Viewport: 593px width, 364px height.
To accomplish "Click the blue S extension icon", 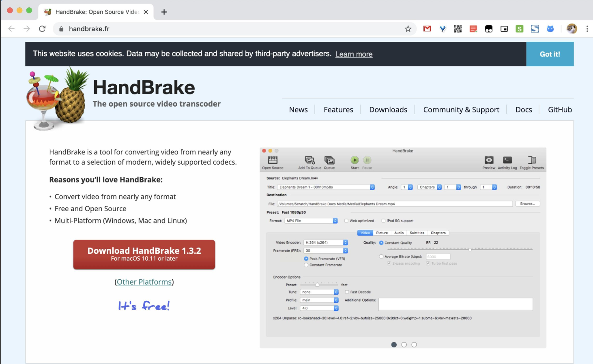I will click(535, 29).
